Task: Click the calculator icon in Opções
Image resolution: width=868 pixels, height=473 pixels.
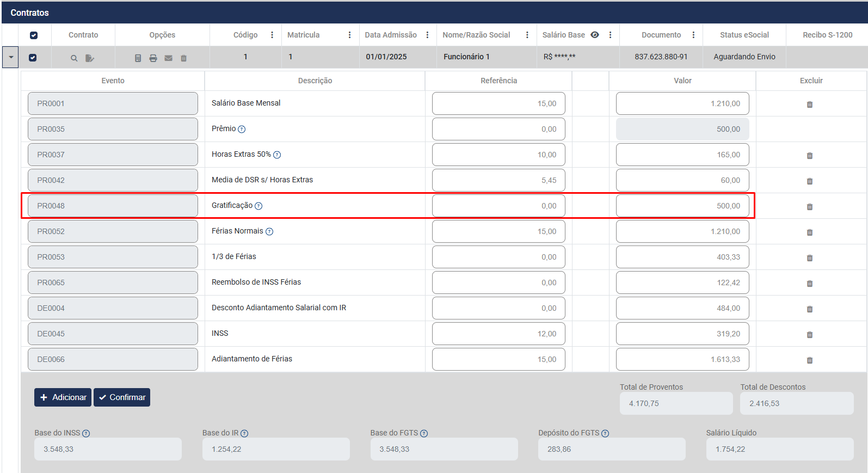Action: point(138,58)
